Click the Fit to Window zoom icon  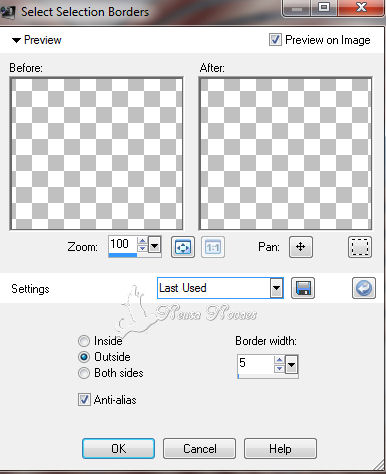click(x=183, y=247)
